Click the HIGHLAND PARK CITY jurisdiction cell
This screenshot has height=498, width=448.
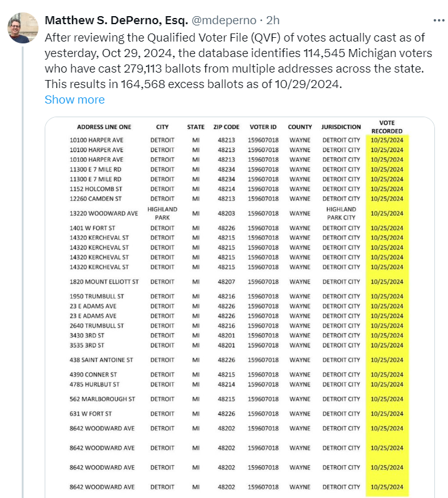coord(341,213)
